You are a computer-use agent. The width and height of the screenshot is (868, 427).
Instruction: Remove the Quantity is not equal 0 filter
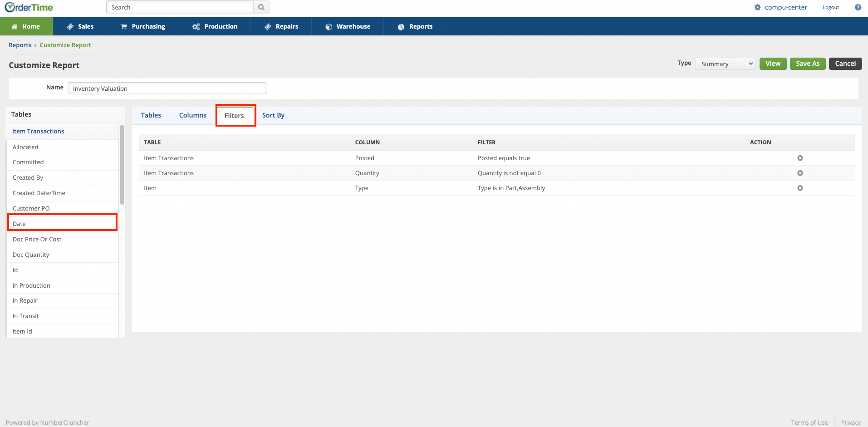(800, 173)
